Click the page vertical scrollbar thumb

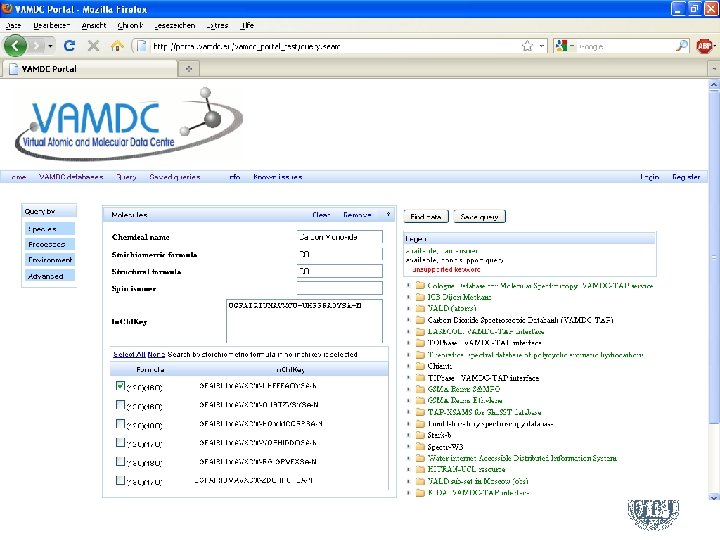pos(714,257)
